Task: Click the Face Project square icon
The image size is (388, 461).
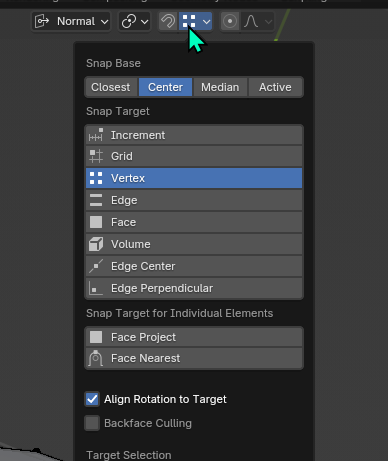Action: (96, 337)
